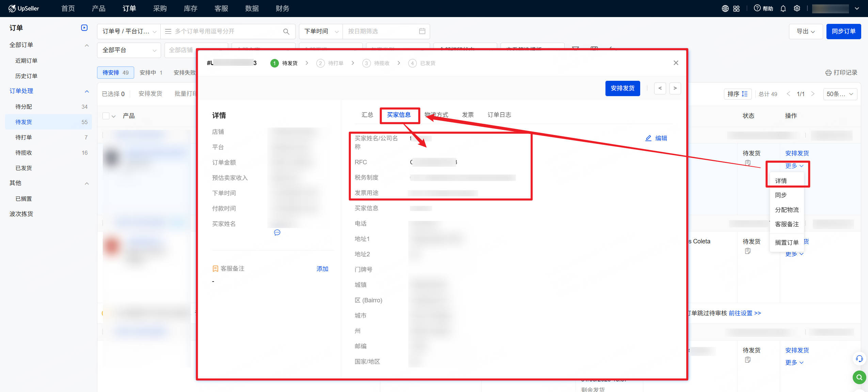Screen dimensions: 868x392
Task: Click the 前往设置 >> link
Action: click(x=745, y=313)
